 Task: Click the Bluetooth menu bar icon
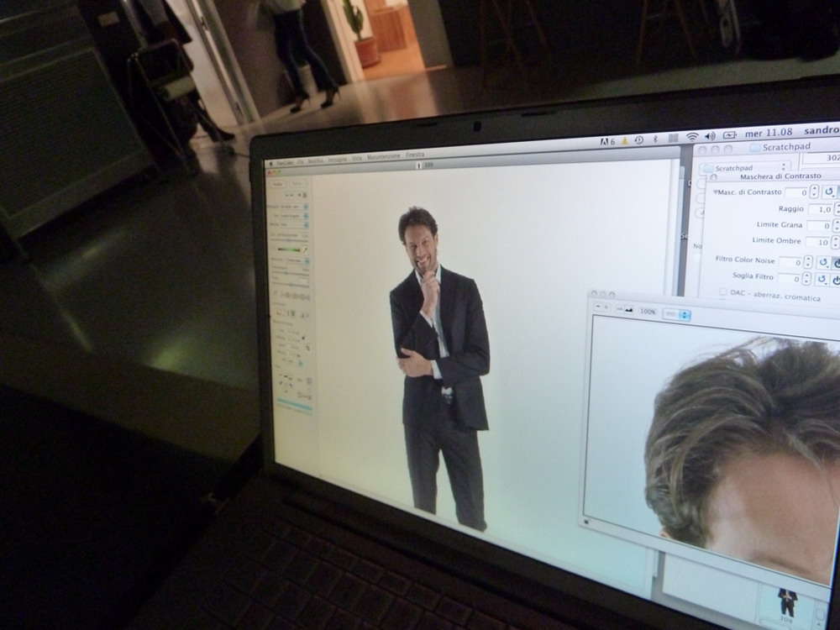(654, 139)
